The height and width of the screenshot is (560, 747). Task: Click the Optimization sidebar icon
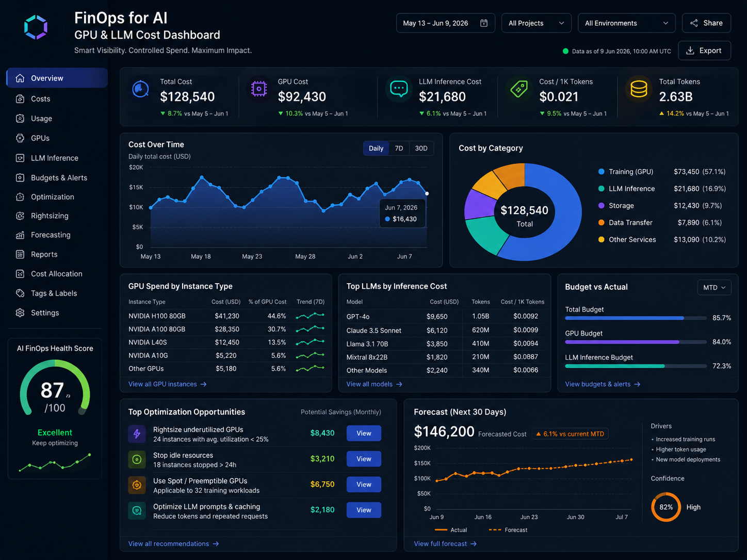(20, 197)
